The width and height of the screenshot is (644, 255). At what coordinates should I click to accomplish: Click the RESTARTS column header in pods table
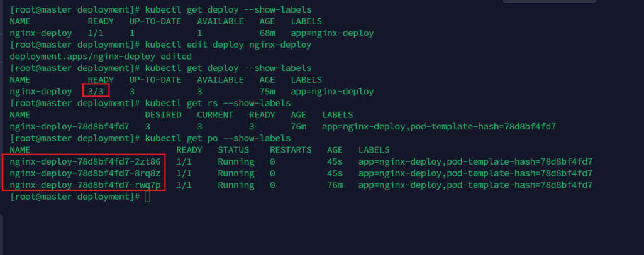tap(291, 150)
